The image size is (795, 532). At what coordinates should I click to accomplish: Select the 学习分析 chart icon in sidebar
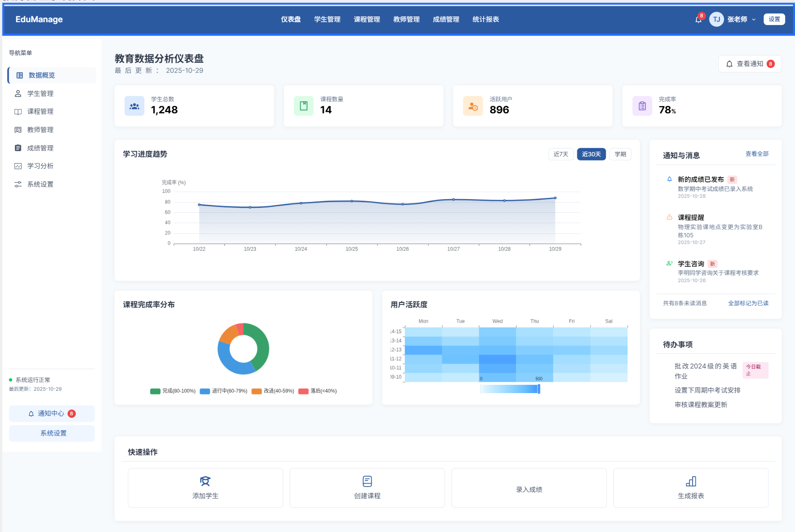pyautogui.click(x=18, y=166)
